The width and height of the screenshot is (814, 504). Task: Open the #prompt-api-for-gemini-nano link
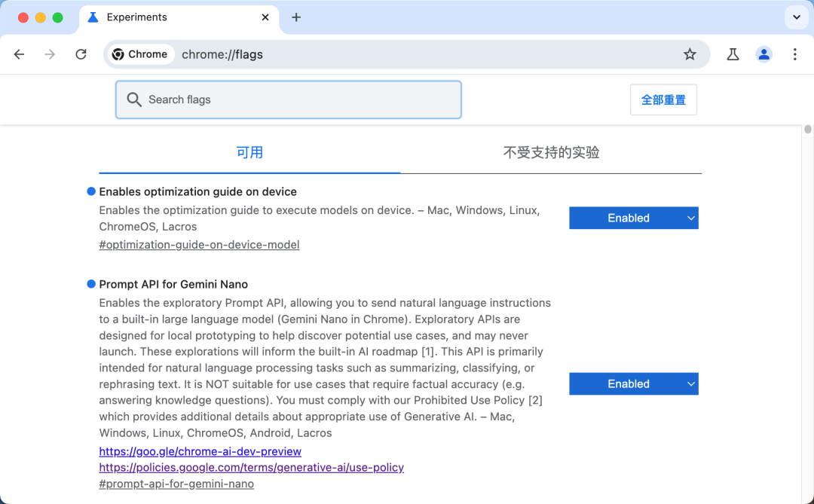coord(176,484)
